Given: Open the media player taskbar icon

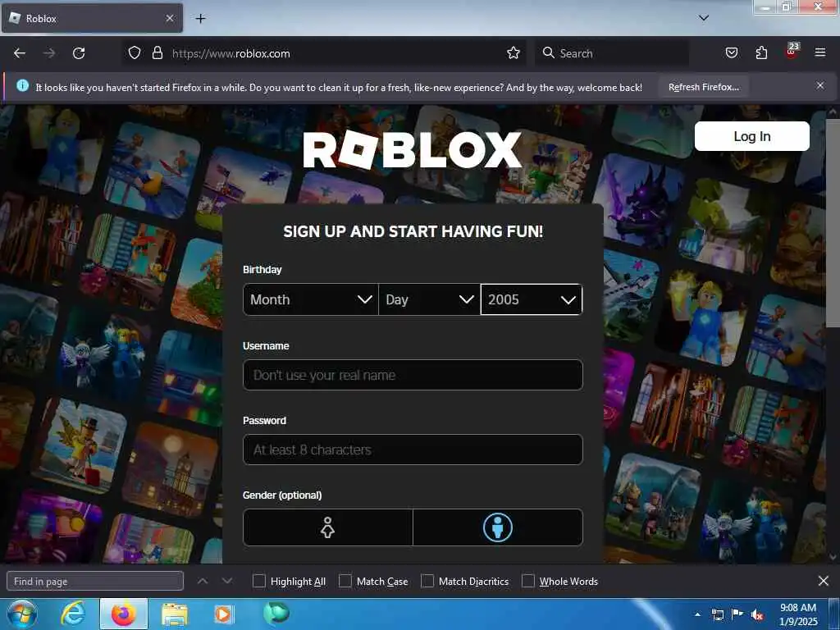Looking at the screenshot, I should tap(223, 614).
